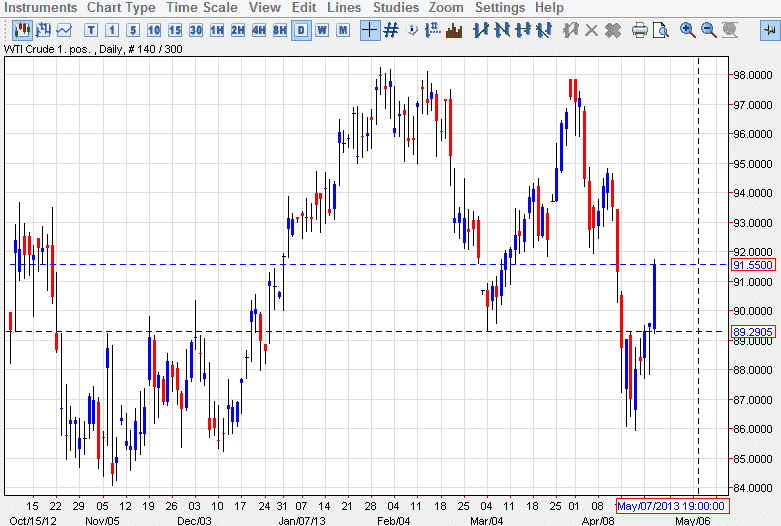
Task: Click the May/07/2013 19:00:00 date label
Action: [x=670, y=506]
